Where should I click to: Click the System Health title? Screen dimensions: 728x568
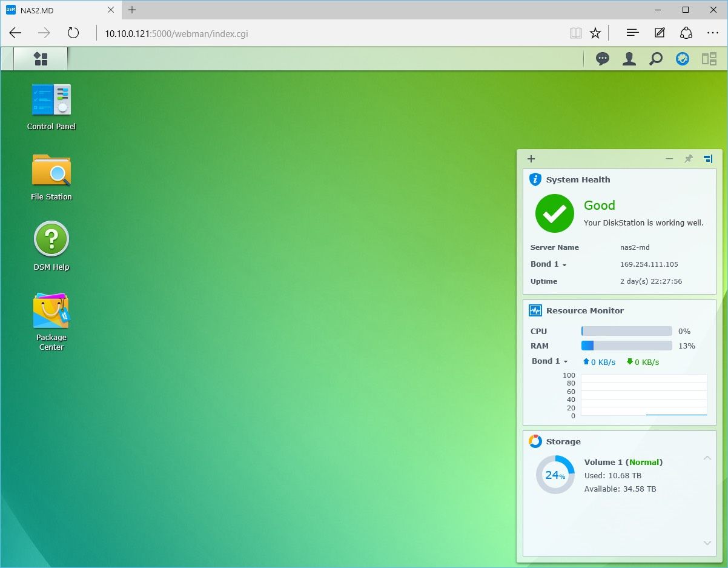[x=578, y=179]
